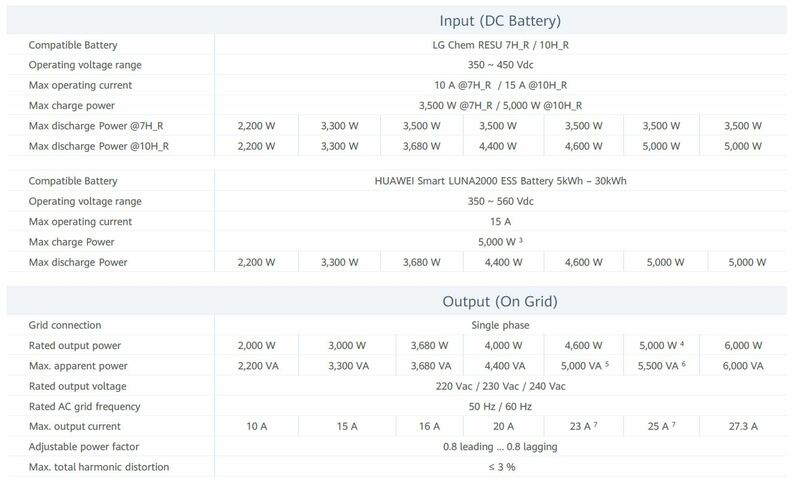The width and height of the screenshot is (800, 489).
Task: Click the Output (On Grid) section header
Action: pos(500,301)
